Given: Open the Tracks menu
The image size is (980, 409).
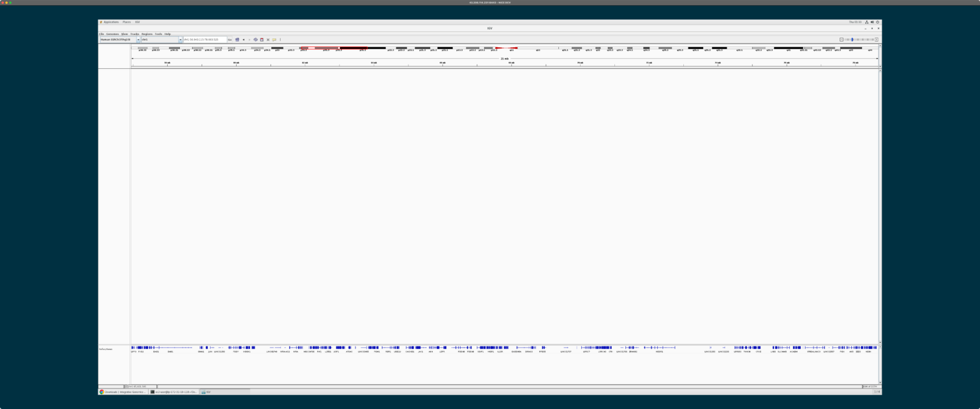Looking at the screenshot, I should 135,34.
